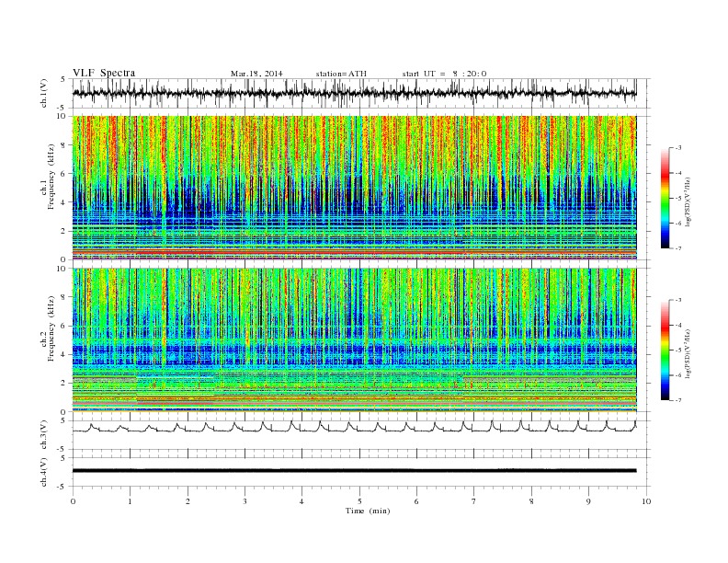Click the ch.1 "Frequency (kHz)" axis label
Image resolution: width=728 pixels, height=563 pixels.
coord(51,177)
